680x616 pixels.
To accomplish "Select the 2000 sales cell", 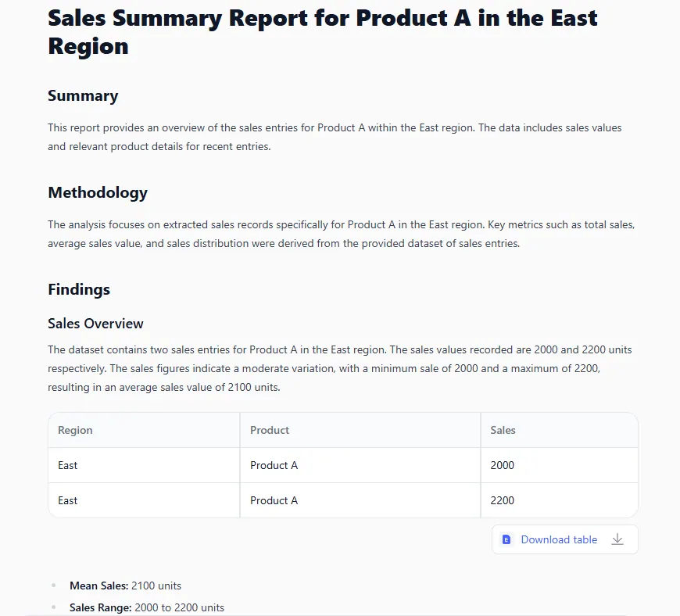I will (x=503, y=465).
